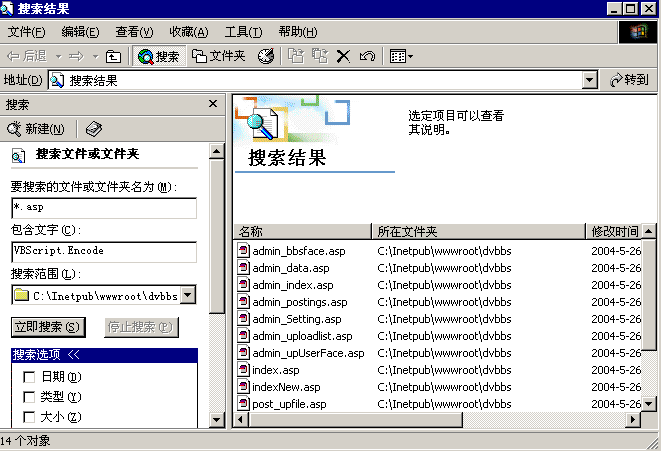Click the containing text field VBScript.Encode

104,252
